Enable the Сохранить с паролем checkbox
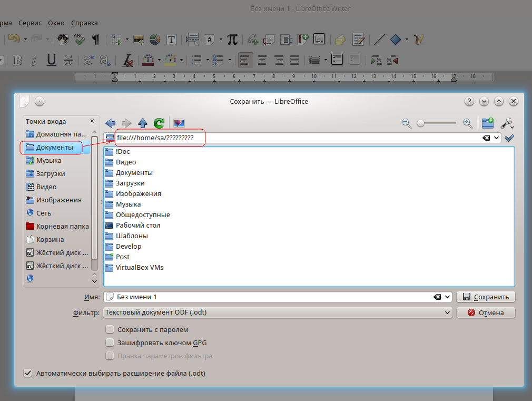 point(110,329)
